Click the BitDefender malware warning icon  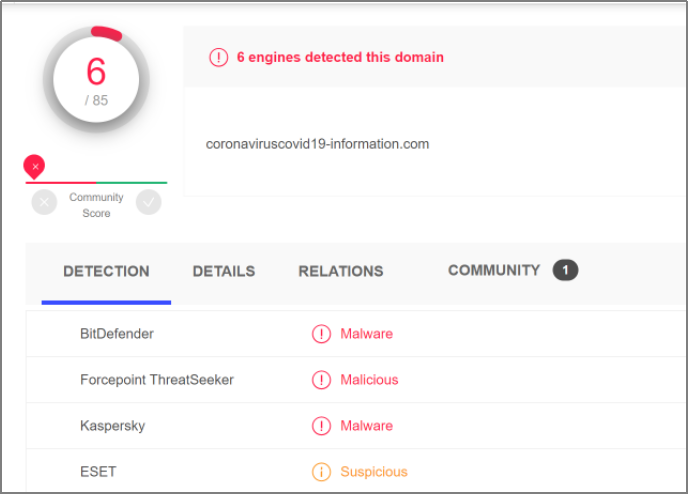pos(321,334)
